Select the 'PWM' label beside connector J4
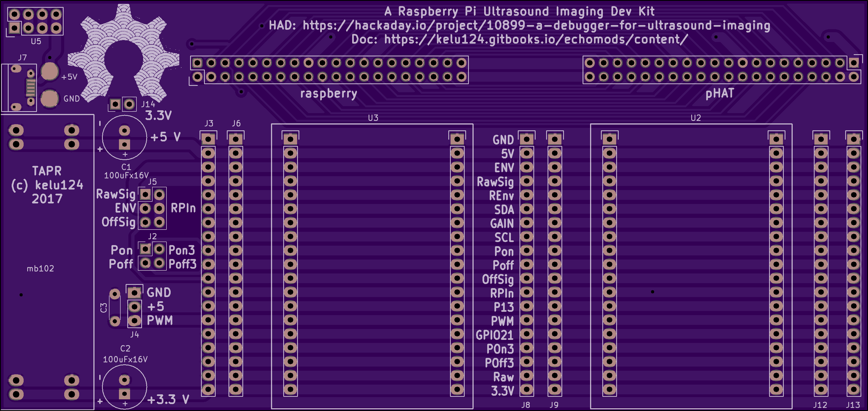Image resolution: width=868 pixels, height=411 pixels. pos(160,320)
